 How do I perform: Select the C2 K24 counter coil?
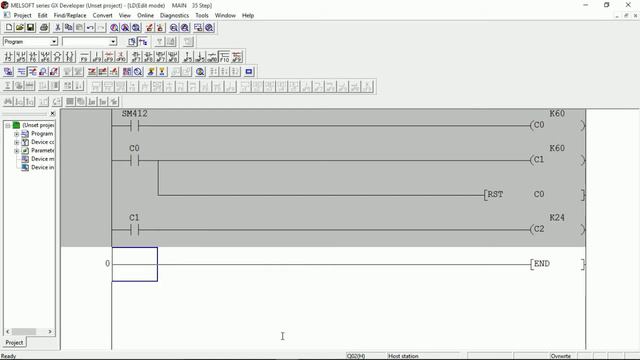[x=557, y=229]
